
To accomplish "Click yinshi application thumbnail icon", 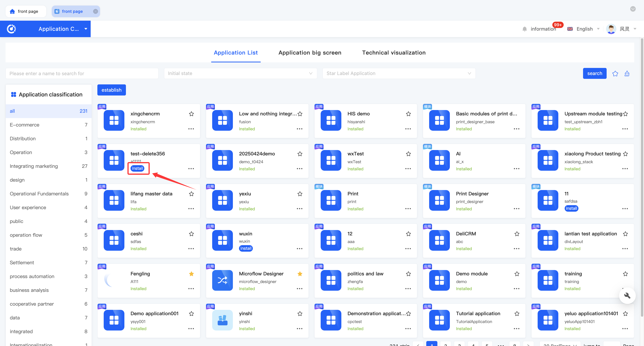I will click(222, 320).
